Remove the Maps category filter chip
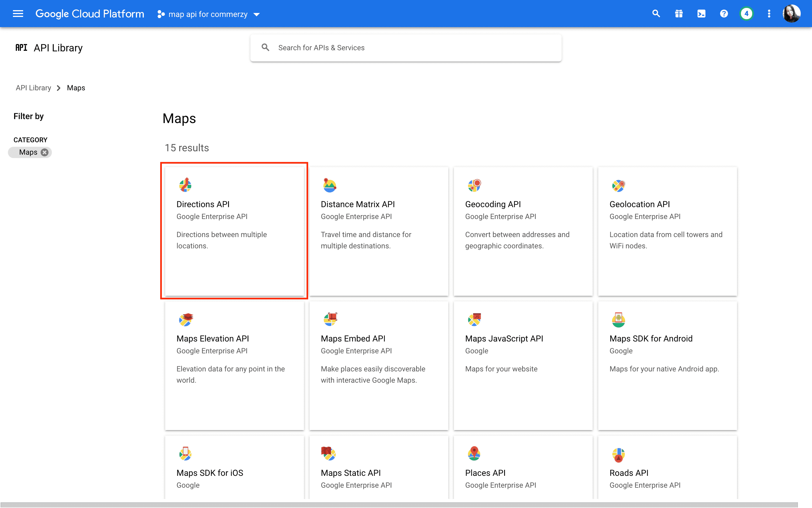The height and width of the screenshot is (508, 812). pos(45,152)
